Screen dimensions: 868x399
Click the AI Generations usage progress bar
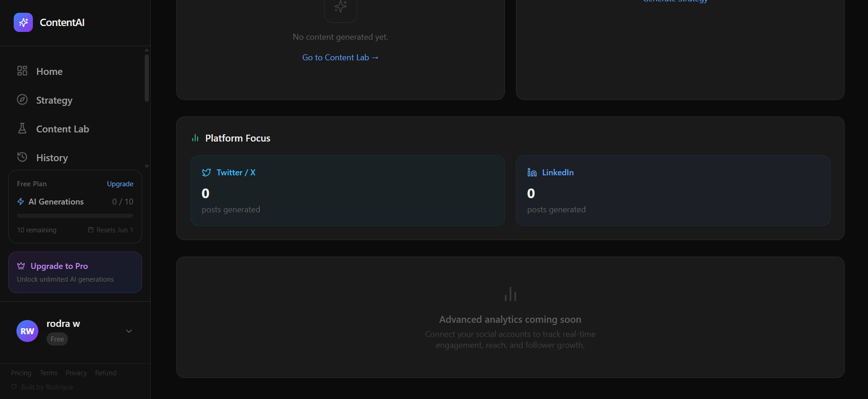75,215
